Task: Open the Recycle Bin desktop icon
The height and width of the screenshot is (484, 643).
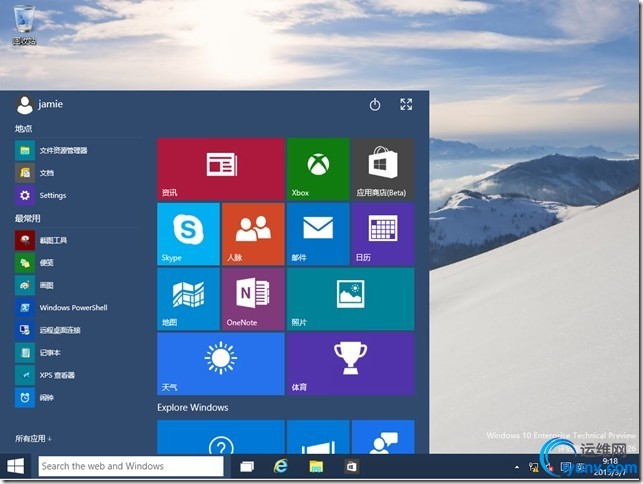Action: [x=24, y=25]
